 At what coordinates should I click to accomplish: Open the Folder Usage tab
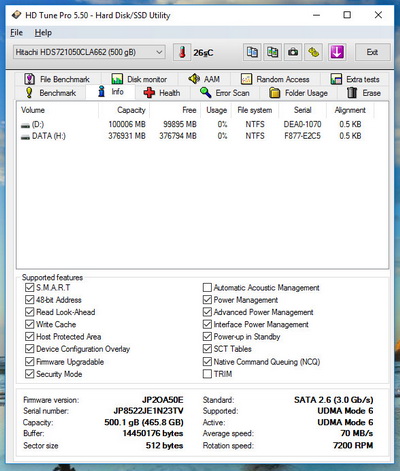299,93
